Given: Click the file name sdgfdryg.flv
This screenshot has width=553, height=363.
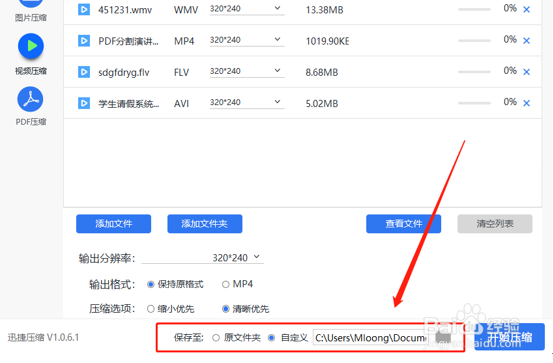Looking at the screenshot, I should [124, 72].
